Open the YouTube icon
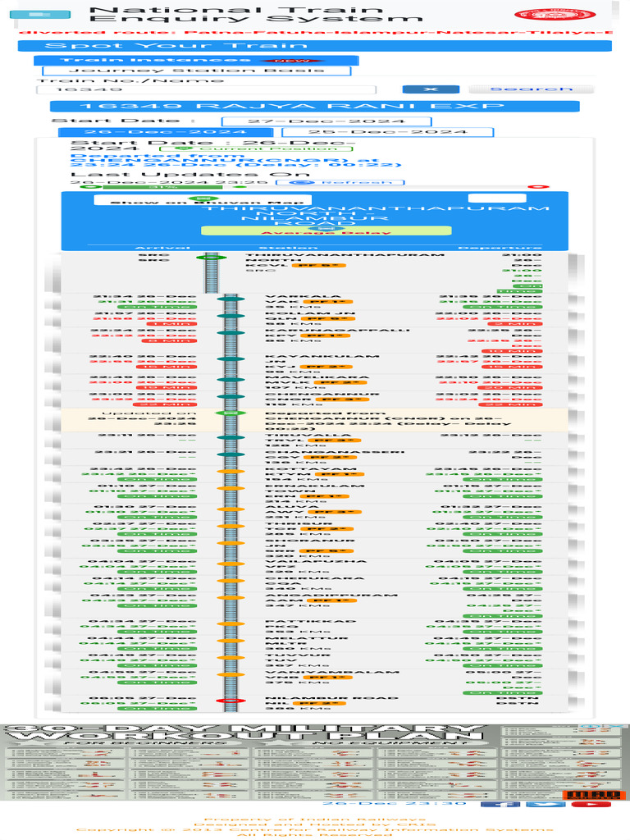 coord(591,805)
